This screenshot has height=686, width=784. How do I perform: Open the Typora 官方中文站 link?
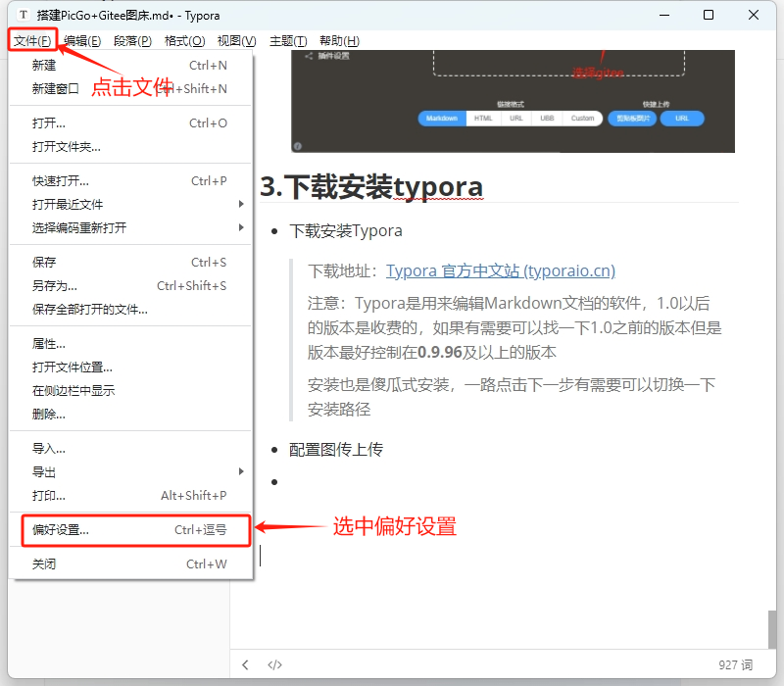(x=501, y=270)
